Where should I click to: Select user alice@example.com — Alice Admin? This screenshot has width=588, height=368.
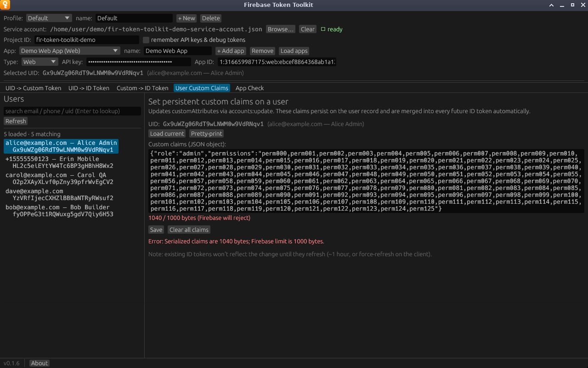pos(61,146)
